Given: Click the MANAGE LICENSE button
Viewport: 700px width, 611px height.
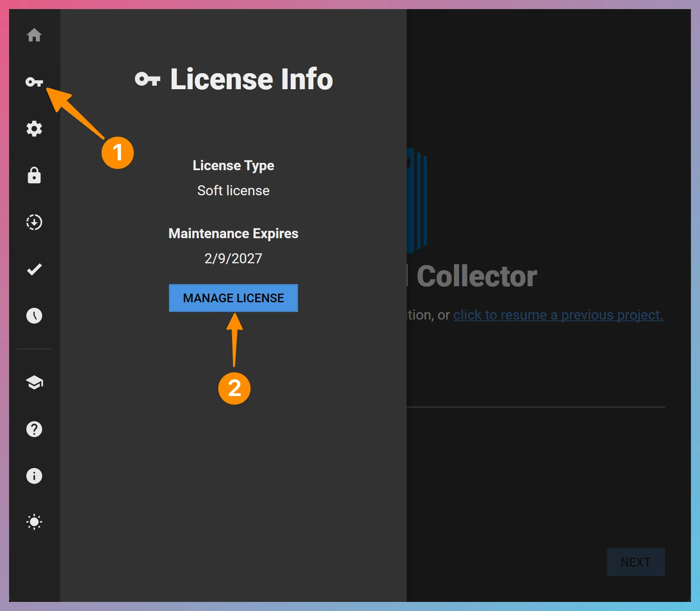Looking at the screenshot, I should (x=233, y=298).
